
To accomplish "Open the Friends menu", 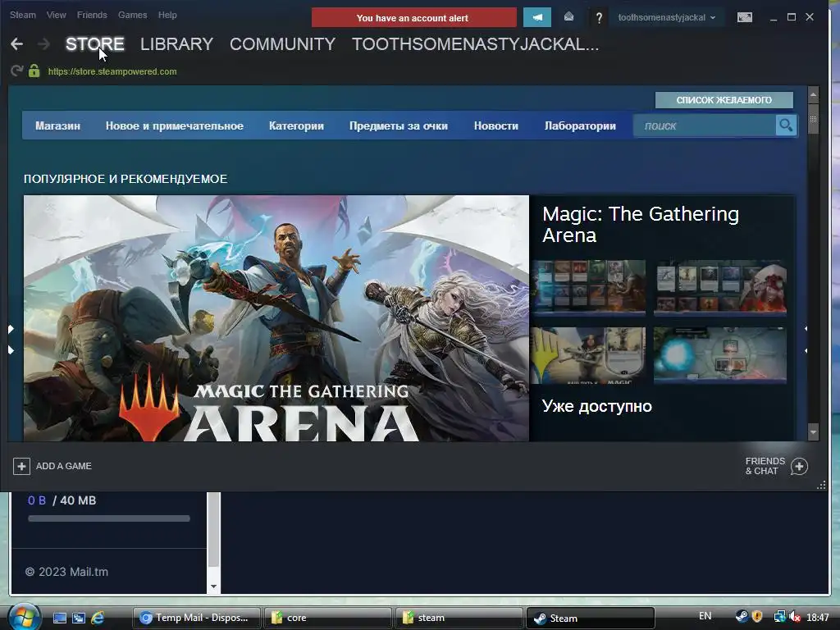I will 92,15.
